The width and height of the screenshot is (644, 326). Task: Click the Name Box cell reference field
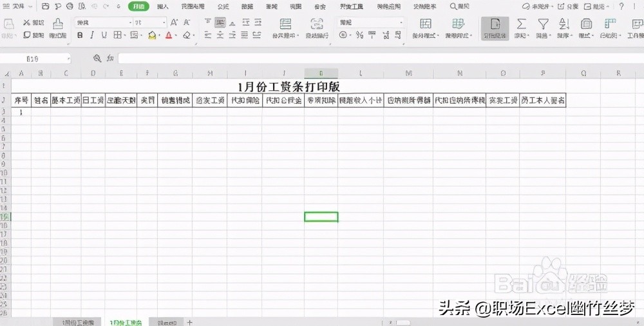click(35, 59)
